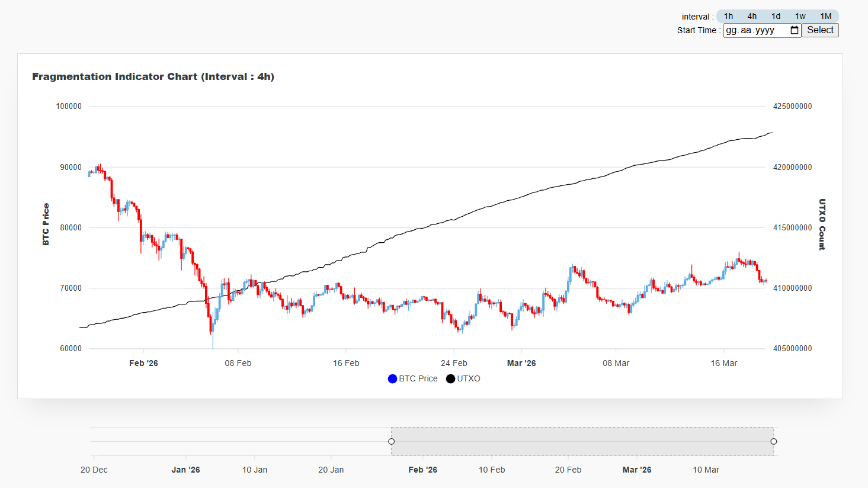Toggle BTC Price series via legend label
Viewport: 868px width, 488px height.
(x=418, y=379)
